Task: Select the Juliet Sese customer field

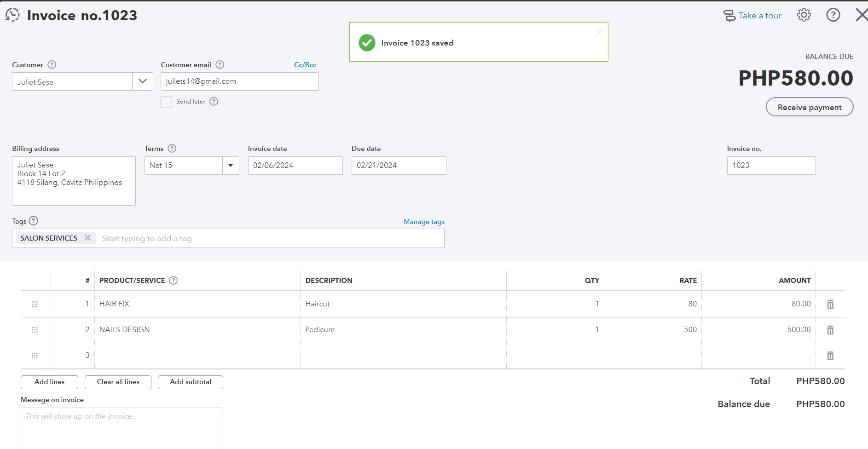Action: 72,81
